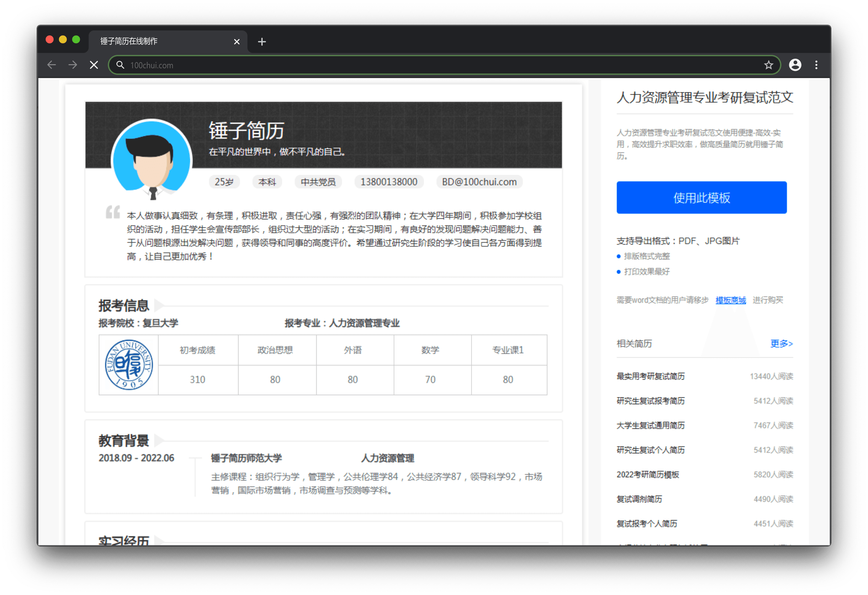Open 大学生复试通用简历 link
This screenshot has height=595, width=868.
coord(651,426)
